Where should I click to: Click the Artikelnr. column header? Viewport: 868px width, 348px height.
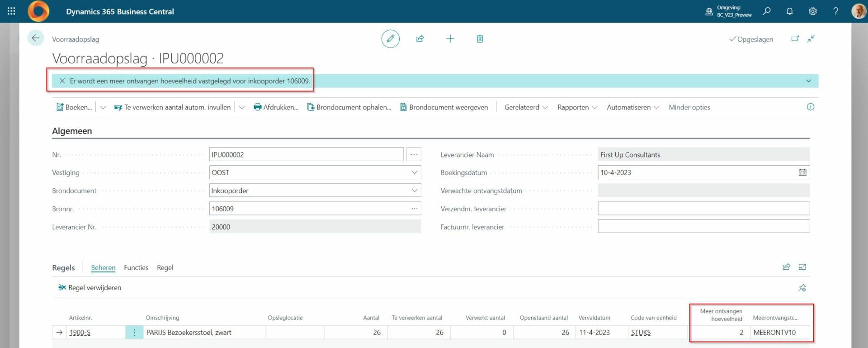click(80, 318)
